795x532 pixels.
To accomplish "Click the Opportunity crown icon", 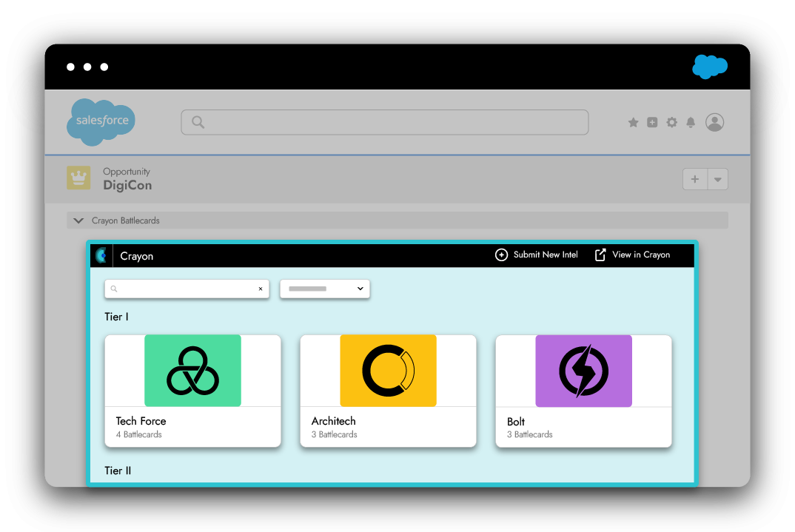I will [x=78, y=178].
